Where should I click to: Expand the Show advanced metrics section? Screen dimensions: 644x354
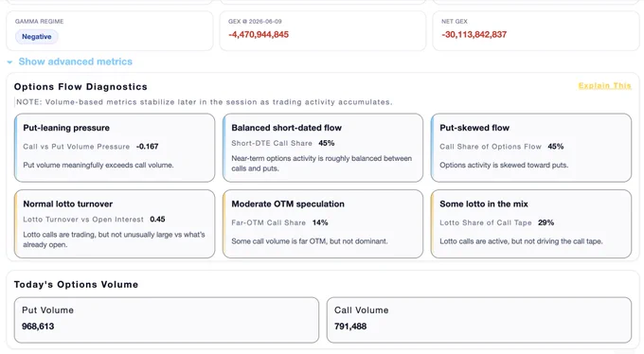75,62
